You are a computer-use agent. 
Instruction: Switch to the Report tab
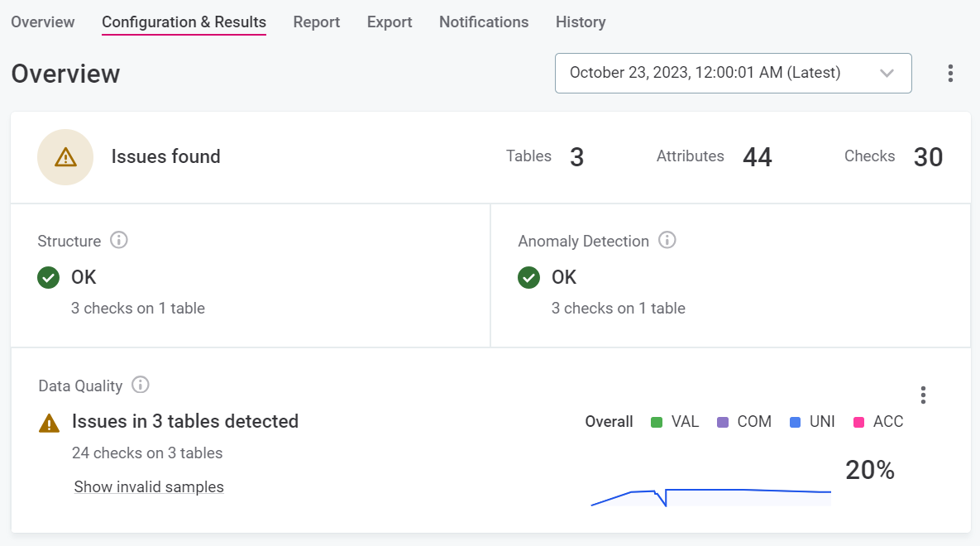(317, 22)
